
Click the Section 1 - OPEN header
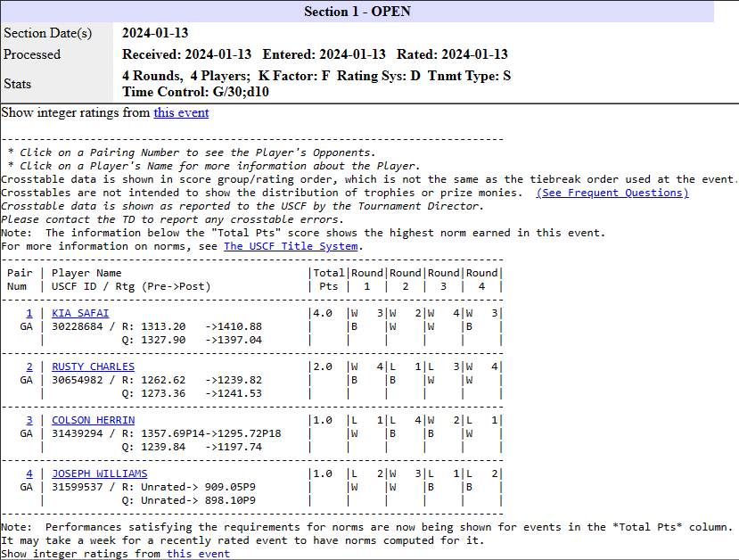coord(357,12)
